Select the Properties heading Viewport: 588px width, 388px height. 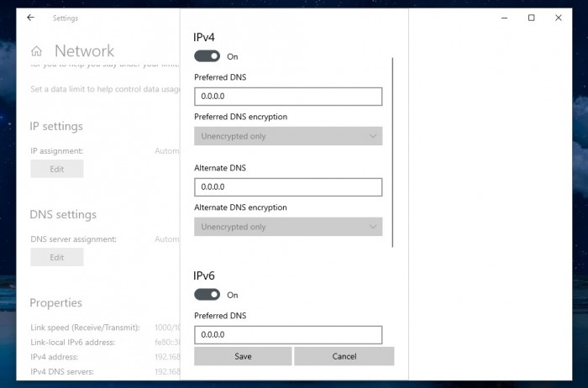tap(56, 302)
